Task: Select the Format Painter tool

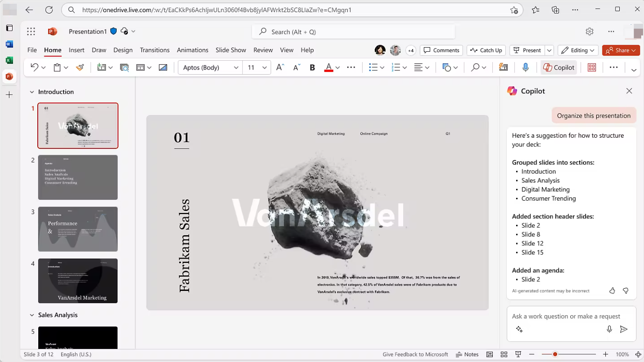Action: [x=80, y=67]
